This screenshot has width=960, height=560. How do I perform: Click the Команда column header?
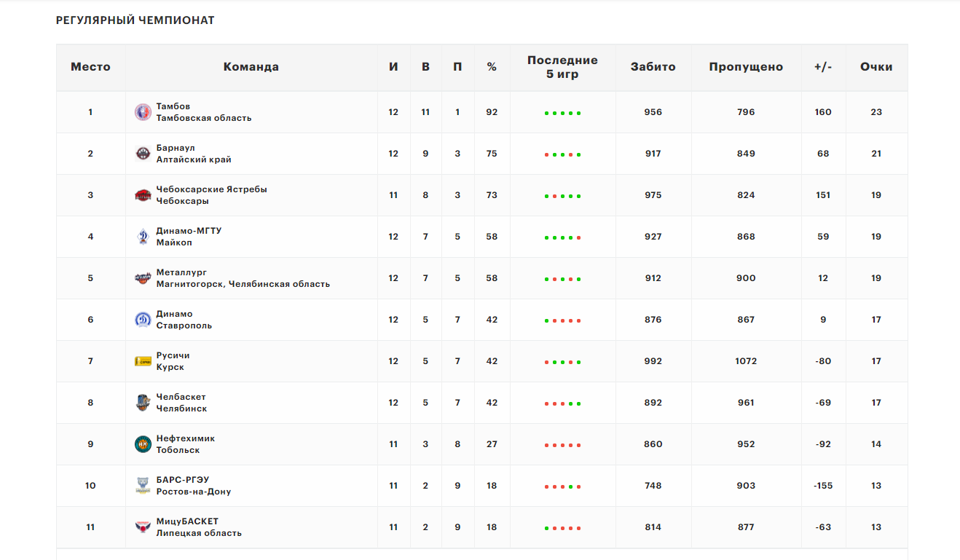click(251, 67)
